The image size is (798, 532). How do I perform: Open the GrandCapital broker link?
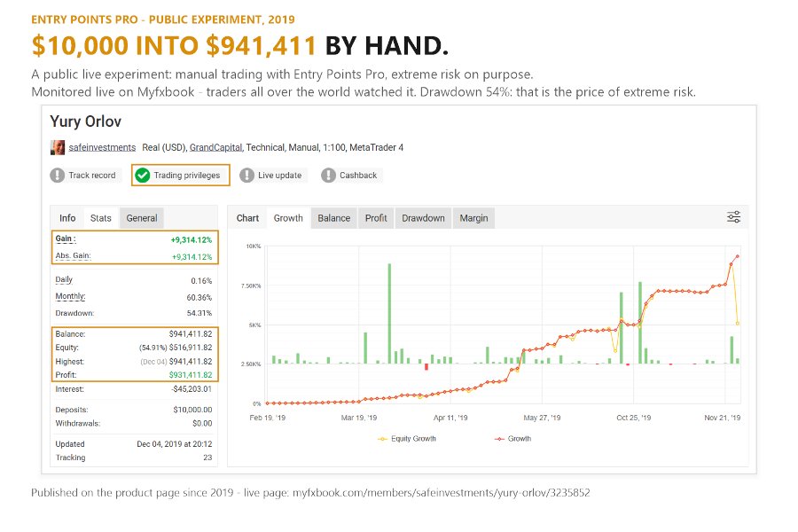coord(215,147)
